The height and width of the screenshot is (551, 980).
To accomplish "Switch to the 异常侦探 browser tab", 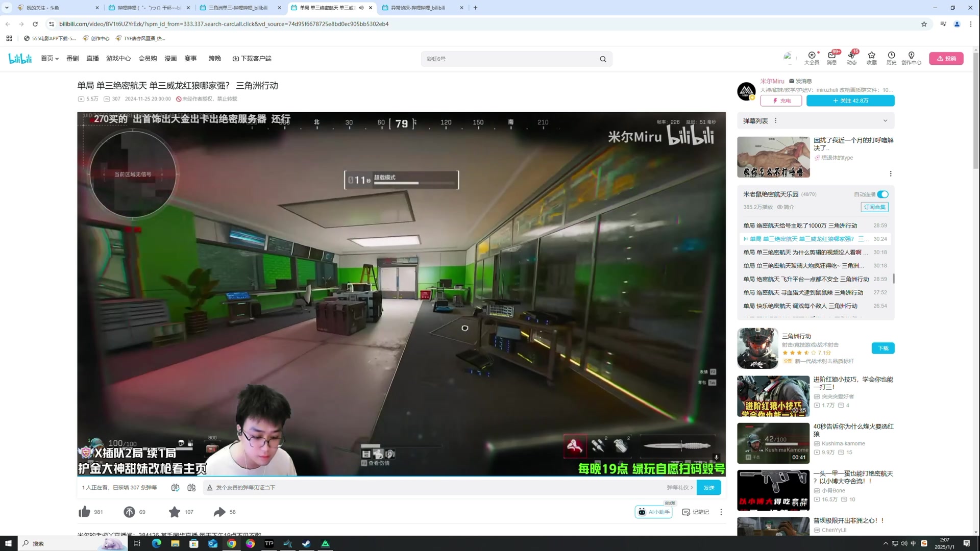I will pyautogui.click(x=418, y=8).
